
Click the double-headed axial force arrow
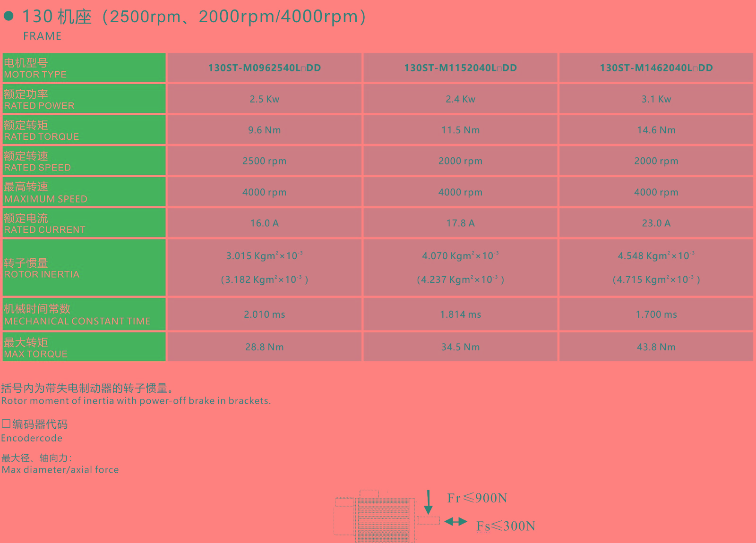click(455, 522)
